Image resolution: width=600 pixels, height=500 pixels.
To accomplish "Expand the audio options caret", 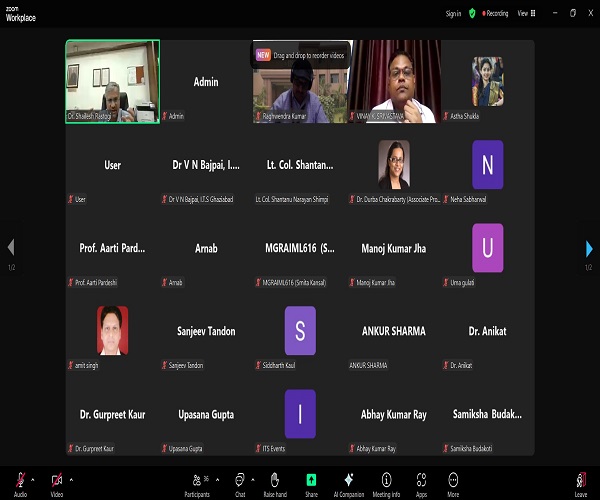I will click(33, 479).
